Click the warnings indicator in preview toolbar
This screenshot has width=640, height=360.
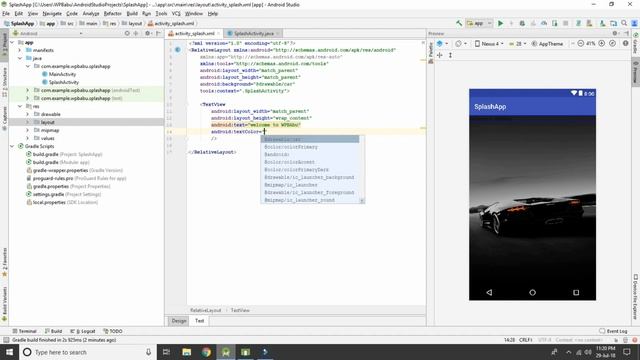(x=626, y=43)
